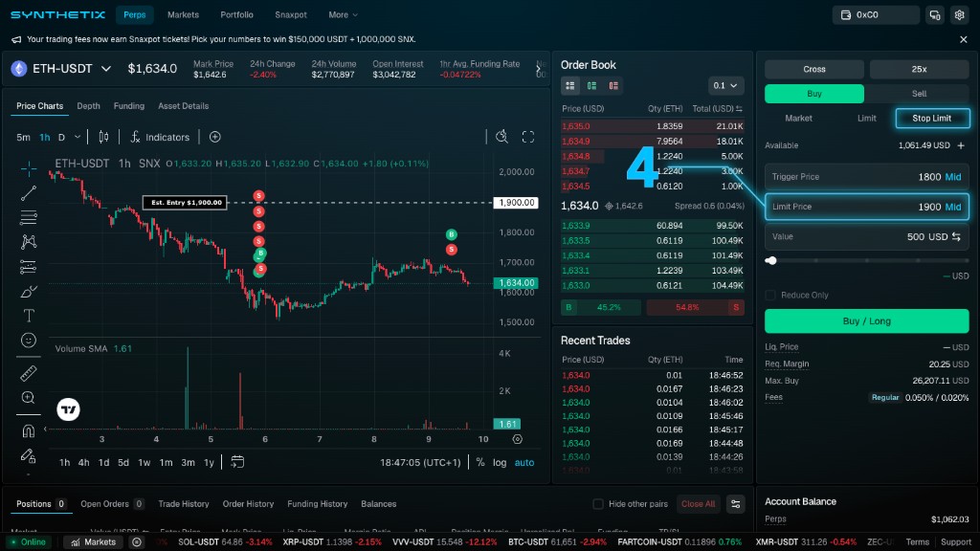Open the devices icon beside the wallet
Viewport: 980px width, 551px height.
coord(935,15)
